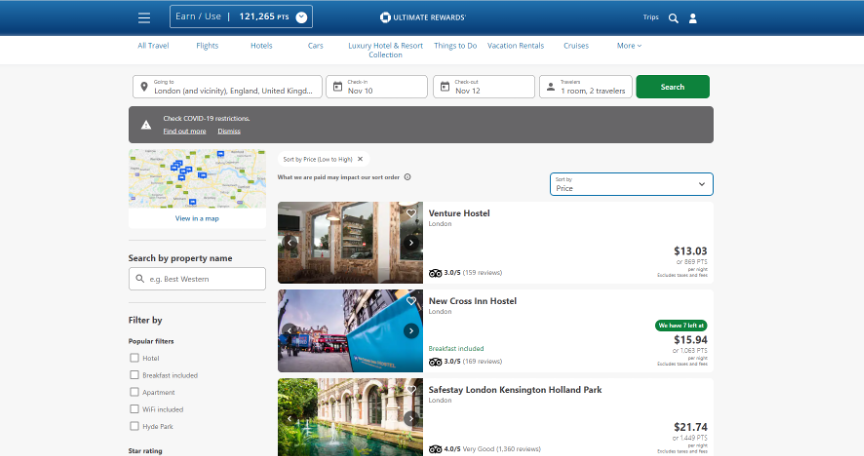Click the property name search field
Viewport: 864px width, 456px height.
(x=197, y=279)
